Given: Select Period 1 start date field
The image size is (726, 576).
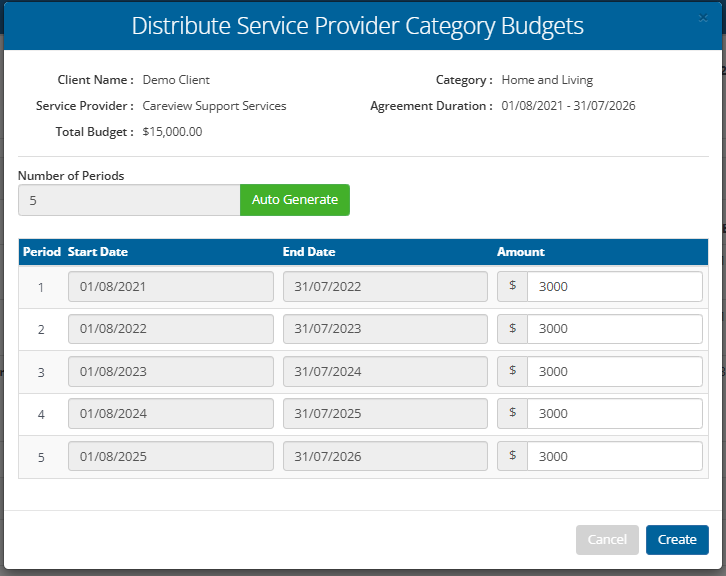Looking at the screenshot, I should [x=170, y=287].
